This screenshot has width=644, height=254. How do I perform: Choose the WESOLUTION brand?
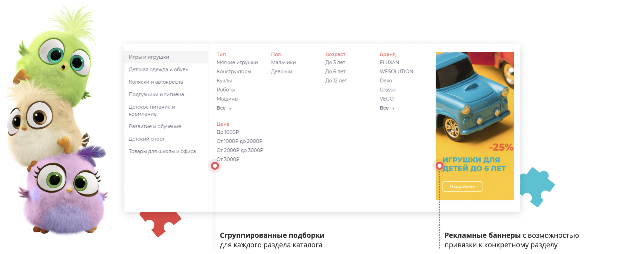point(396,71)
